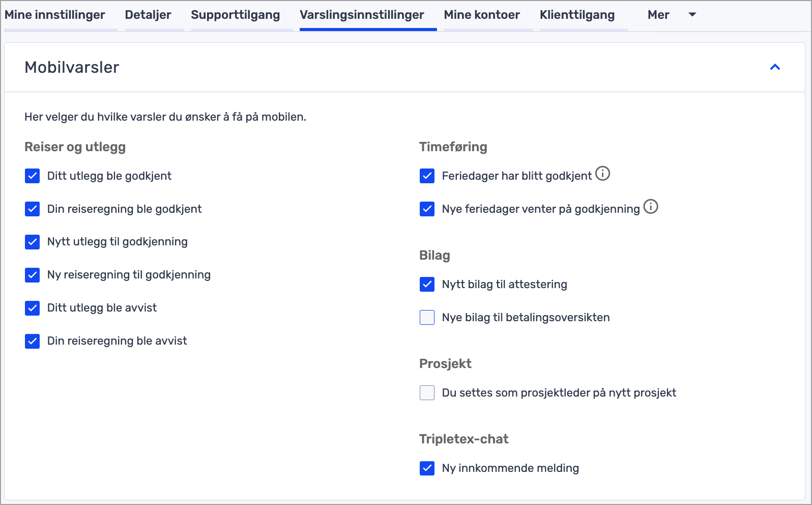Screen dimensions: 812x505
Task: Uncheck Din reiseregning ble avvist
Action: (x=33, y=341)
